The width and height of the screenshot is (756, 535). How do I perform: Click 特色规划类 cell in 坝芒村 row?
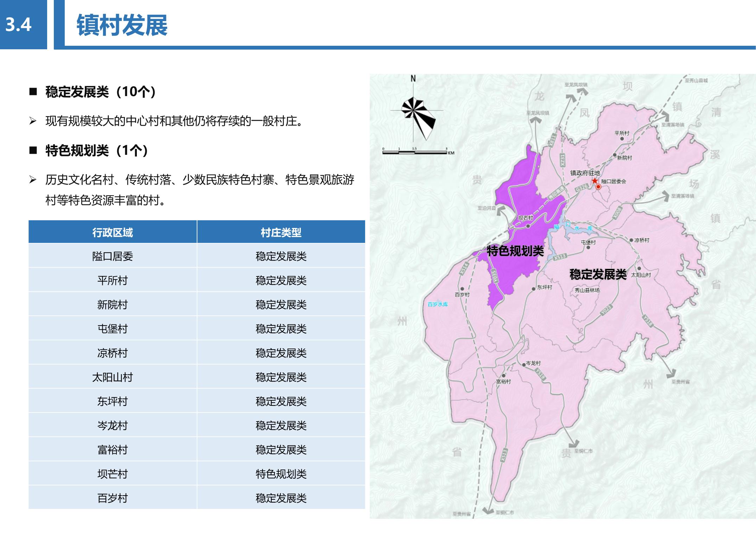[x=281, y=474]
